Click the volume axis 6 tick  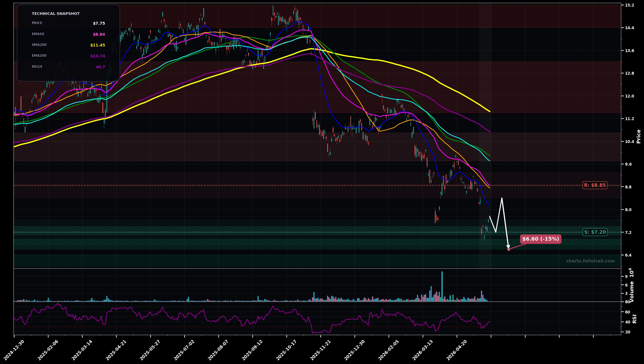tap(626, 285)
